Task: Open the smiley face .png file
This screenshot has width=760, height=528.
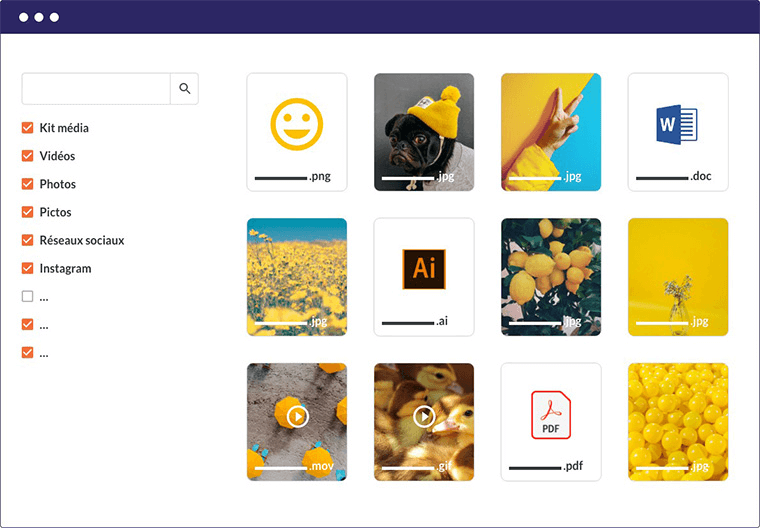Action: [297, 132]
